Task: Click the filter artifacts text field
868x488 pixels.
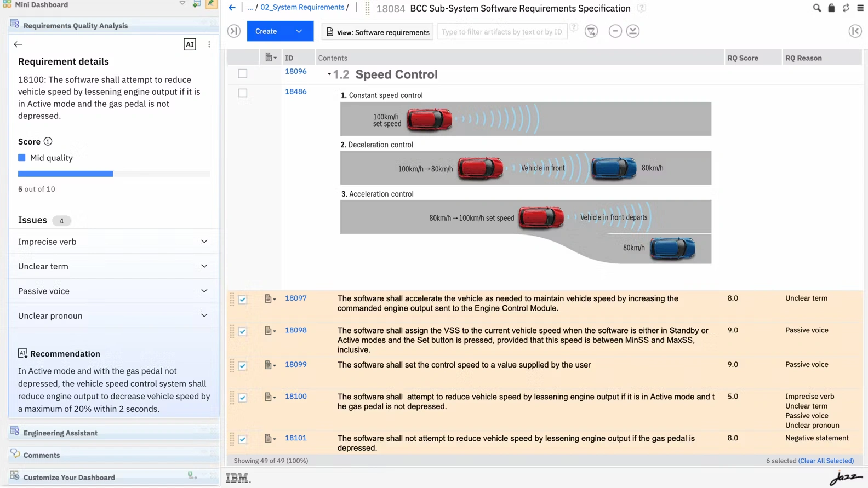Action: (x=502, y=32)
